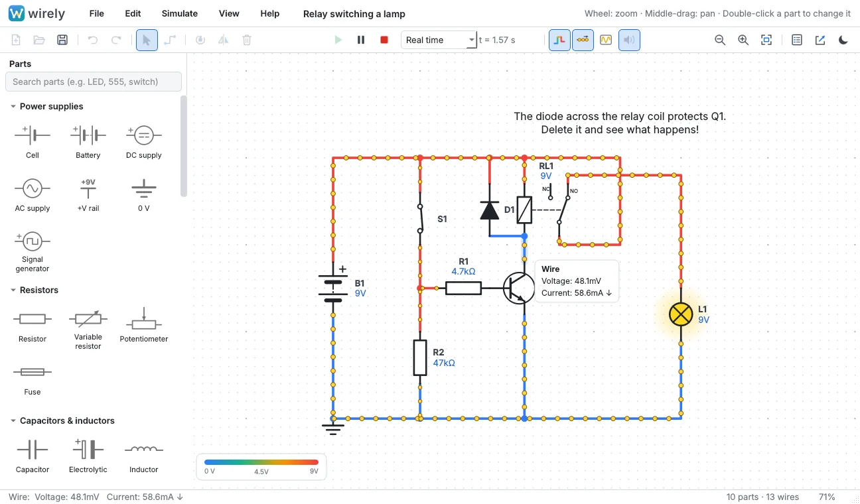Choose the Fuse part

[x=33, y=379]
